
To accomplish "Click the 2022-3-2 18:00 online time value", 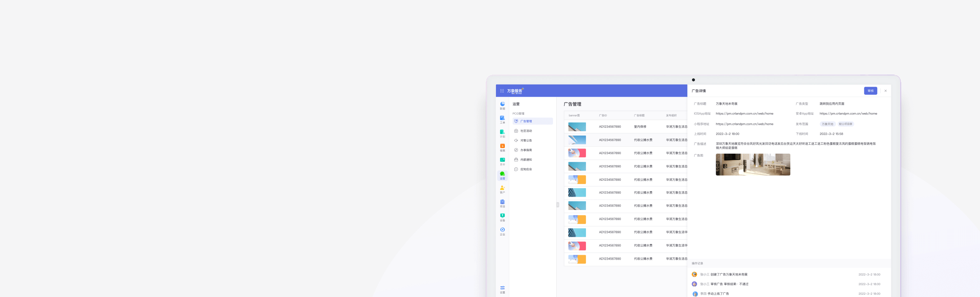I will [727, 134].
